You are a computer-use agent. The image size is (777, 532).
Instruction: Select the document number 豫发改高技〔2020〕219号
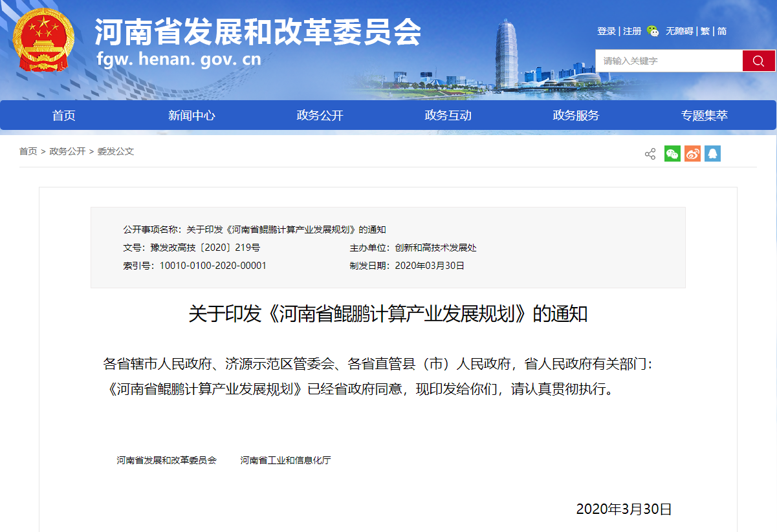(x=205, y=248)
